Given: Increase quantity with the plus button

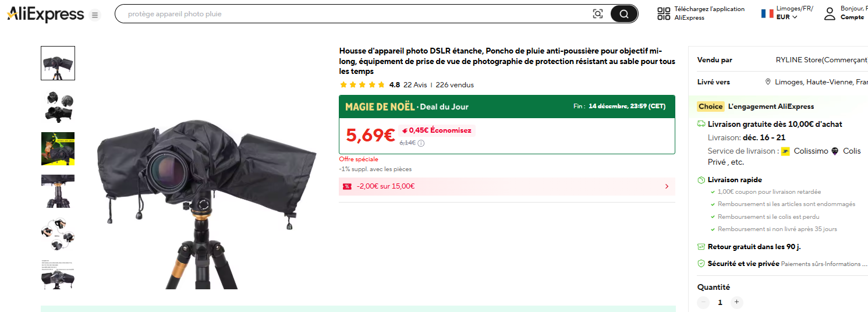Looking at the screenshot, I should pos(736,302).
